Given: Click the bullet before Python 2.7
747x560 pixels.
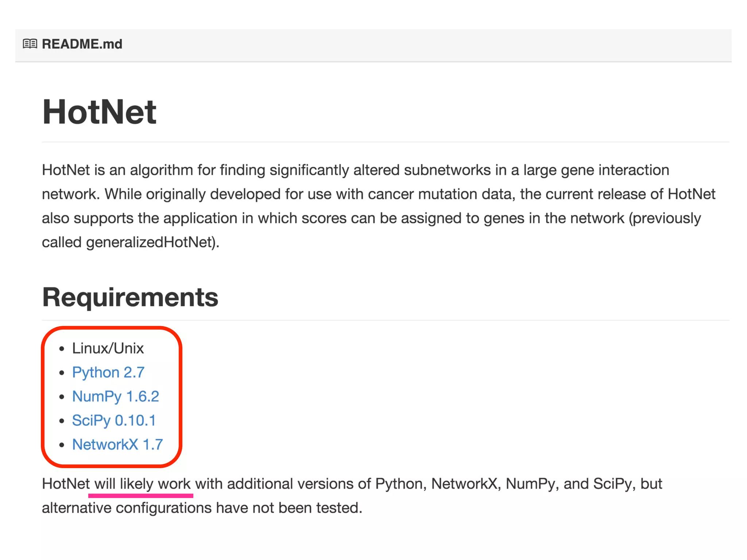Looking at the screenshot, I should point(62,373).
